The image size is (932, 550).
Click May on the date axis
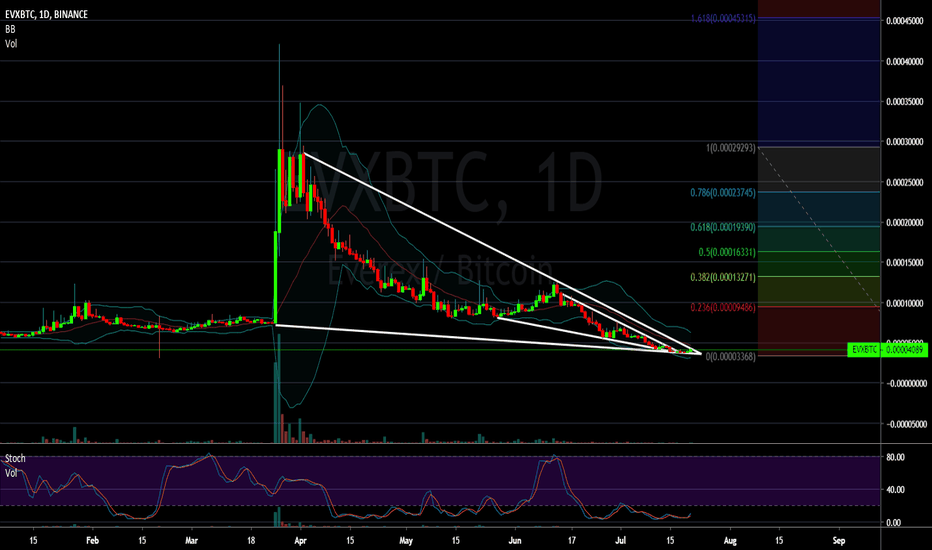click(406, 540)
